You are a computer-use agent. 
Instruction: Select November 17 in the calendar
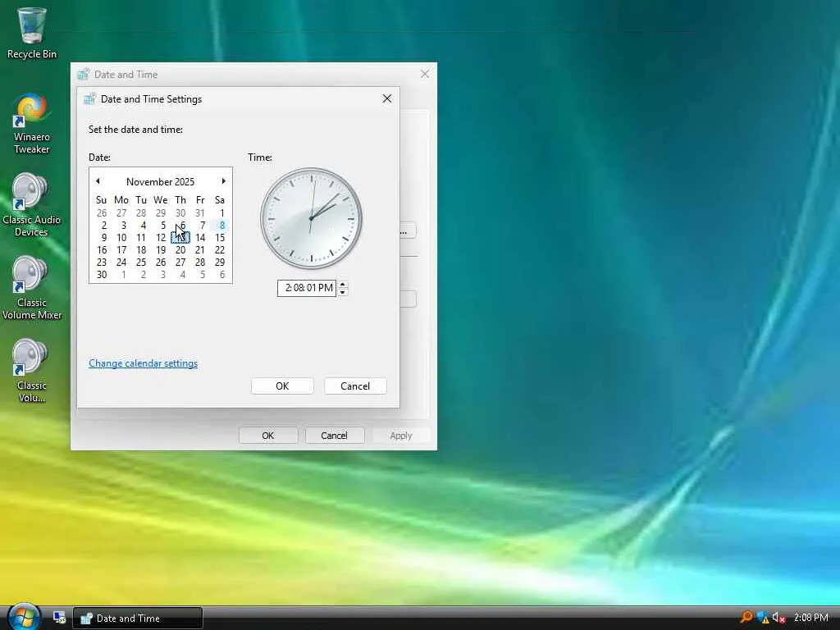[x=121, y=250]
